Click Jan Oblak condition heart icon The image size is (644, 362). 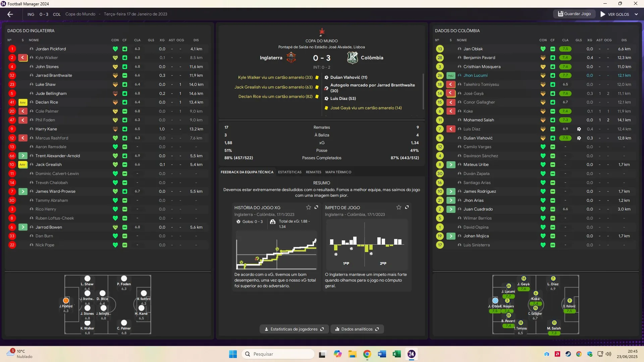point(543,49)
